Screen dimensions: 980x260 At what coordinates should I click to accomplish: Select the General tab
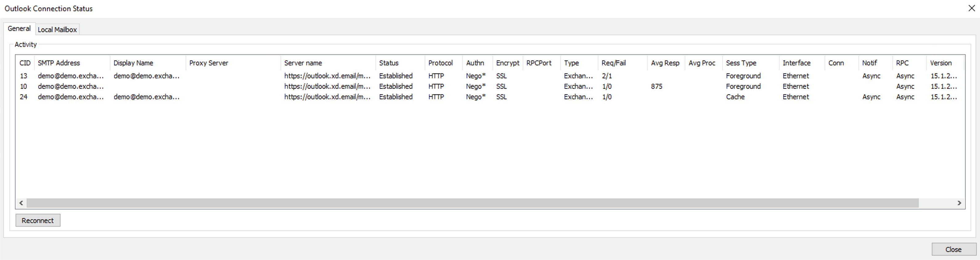[x=19, y=29]
